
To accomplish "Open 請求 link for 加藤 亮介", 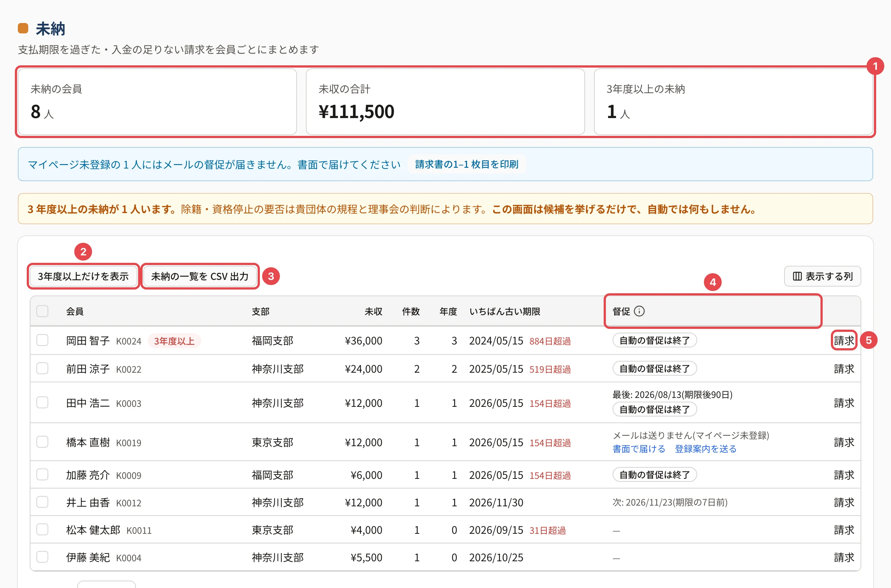I will pos(844,475).
